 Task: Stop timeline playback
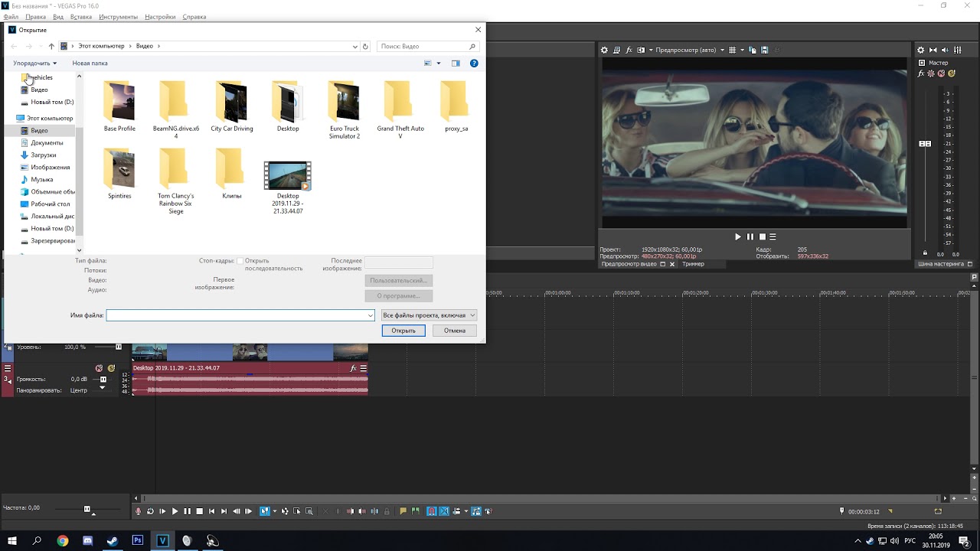click(199, 511)
